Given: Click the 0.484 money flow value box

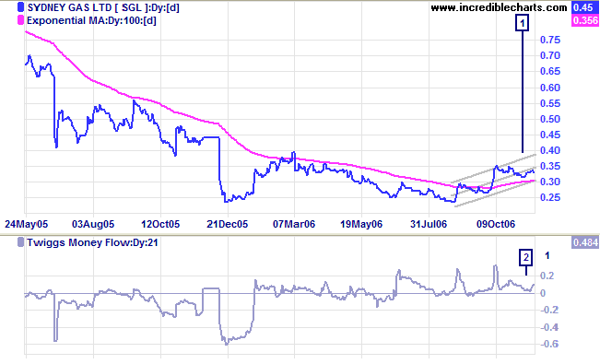Looking at the screenshot, I should pos(584,242).
